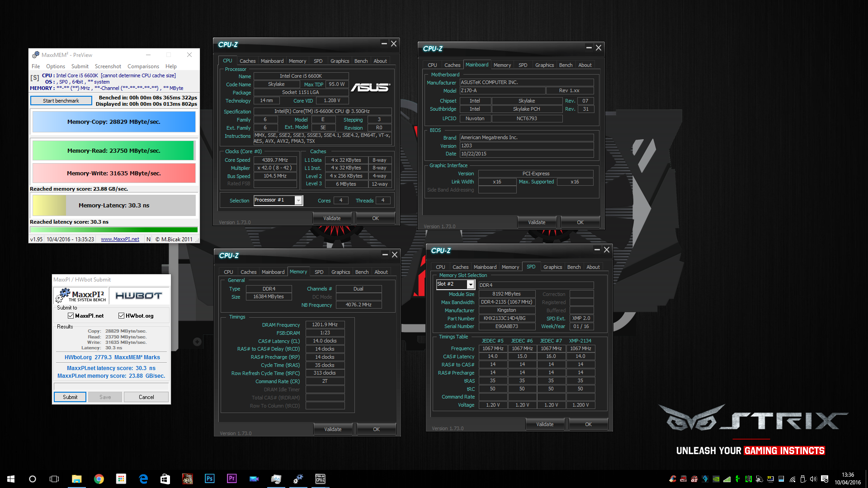
Task: Click the volume speaker tray icon
Action: coord(813,479)
